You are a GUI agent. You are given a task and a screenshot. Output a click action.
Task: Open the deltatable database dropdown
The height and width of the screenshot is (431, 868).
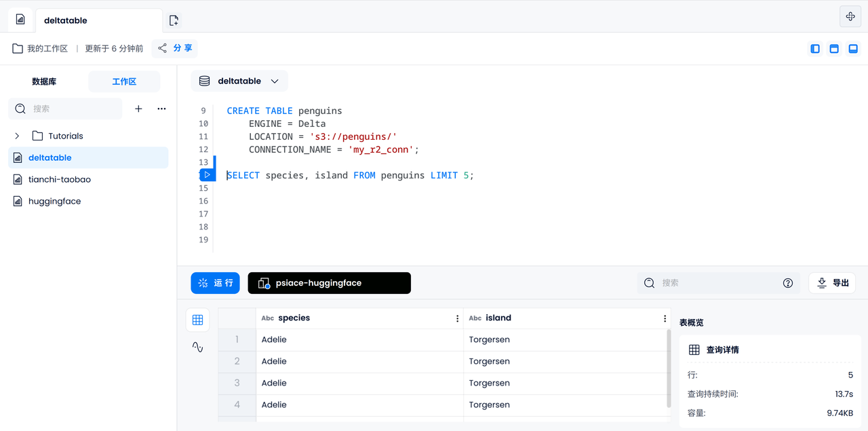(239, 81)
